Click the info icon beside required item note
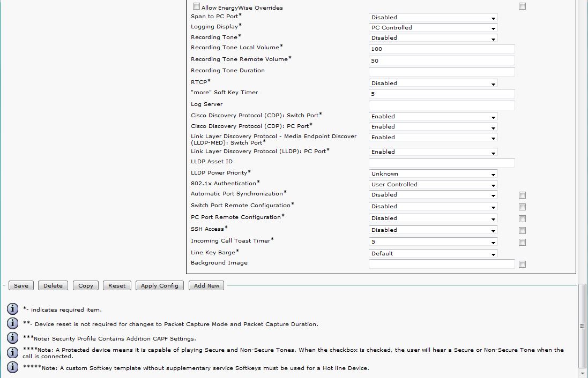Viewport: 588px width, 378px height. coord(12,309)
